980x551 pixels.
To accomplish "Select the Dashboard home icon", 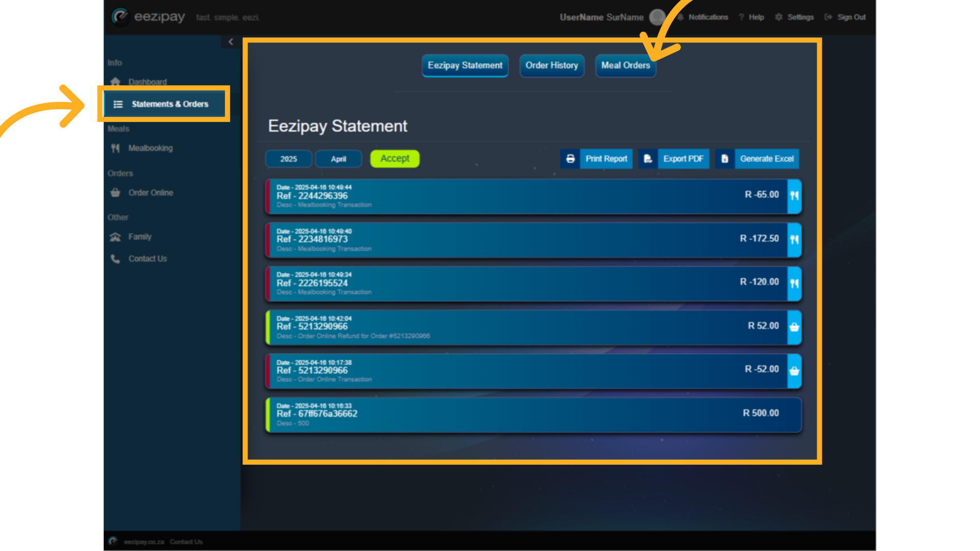I will point(115,82).
